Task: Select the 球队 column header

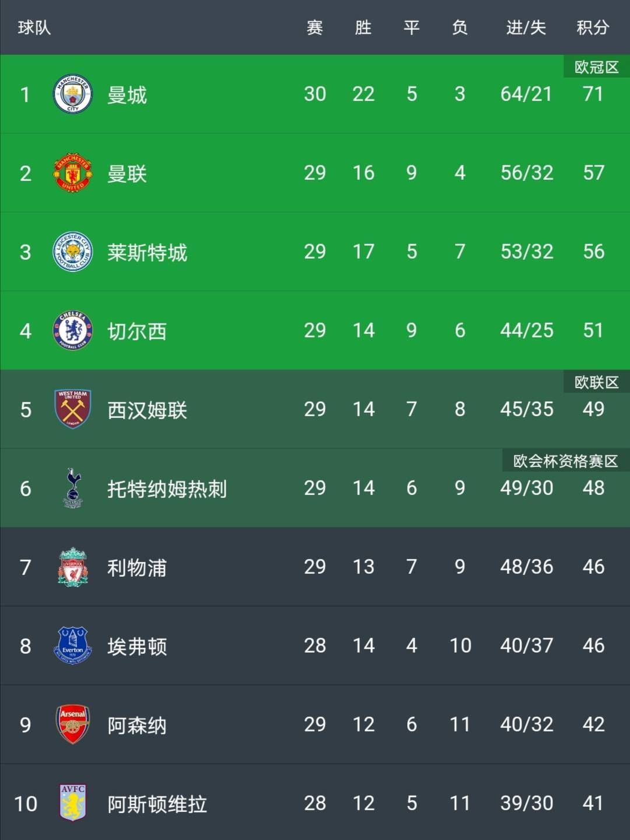Action: pos(34,27)
